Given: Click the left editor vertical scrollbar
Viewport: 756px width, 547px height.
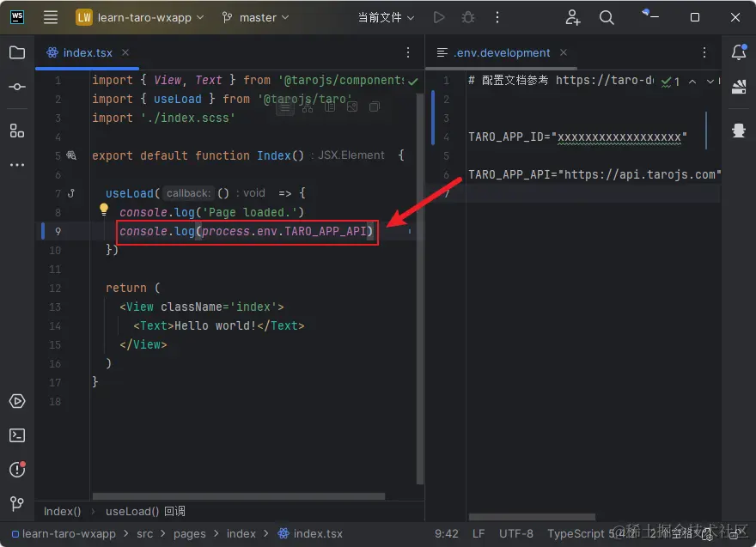Looking at the screenshot, I should [x=419, y=289].
